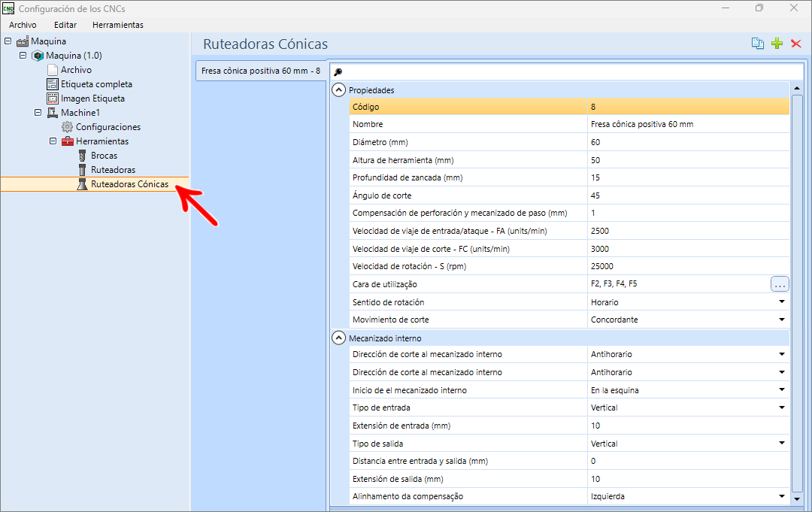Click the Ruteadoras Cónicas conical bit icon
Screen dimensions: 812x512
pyautogui.click(x=82, y=183)
